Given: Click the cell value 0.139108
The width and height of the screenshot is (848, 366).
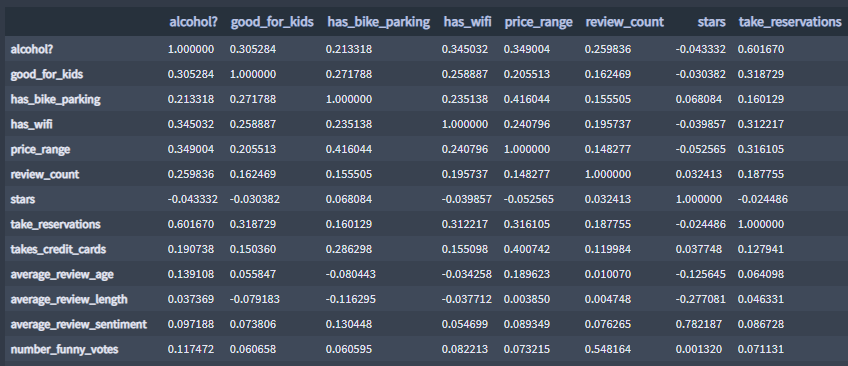Looking at the screenshot, I should [x=191, y=274].
